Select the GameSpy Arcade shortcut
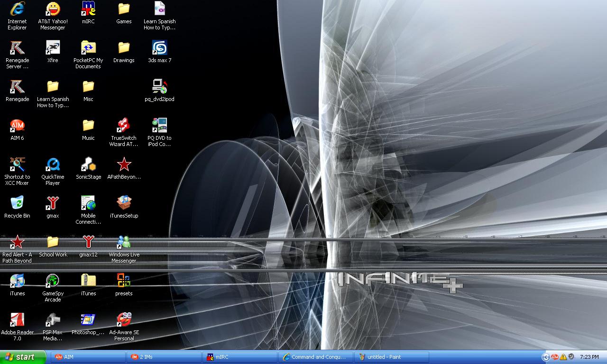 [53, 281]
